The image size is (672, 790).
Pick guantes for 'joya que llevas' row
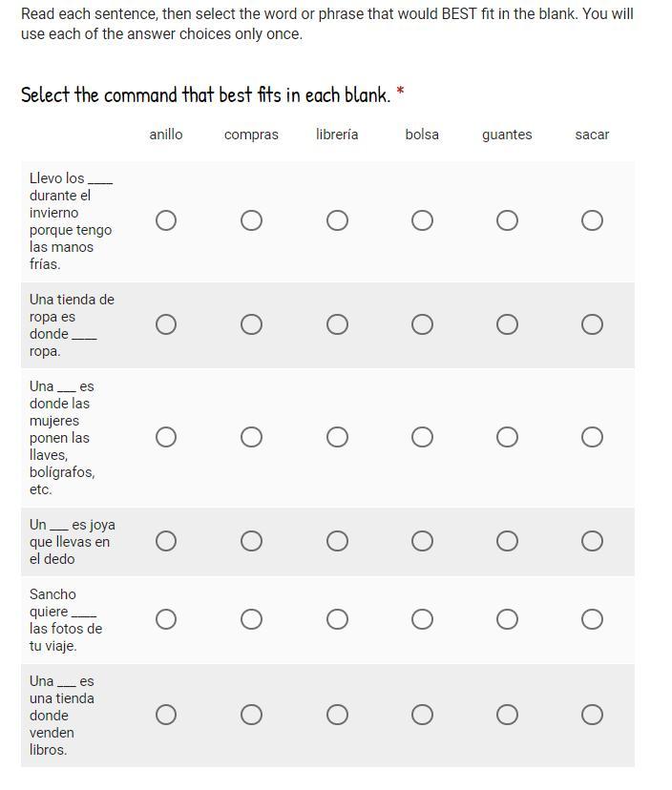pyautogui.click(x=507, y=541)
